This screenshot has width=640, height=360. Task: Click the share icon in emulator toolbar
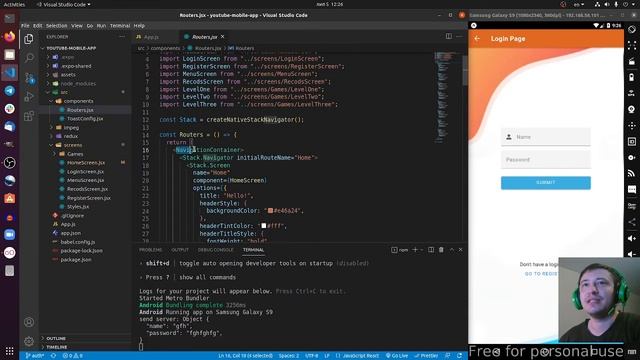point(632,222)
